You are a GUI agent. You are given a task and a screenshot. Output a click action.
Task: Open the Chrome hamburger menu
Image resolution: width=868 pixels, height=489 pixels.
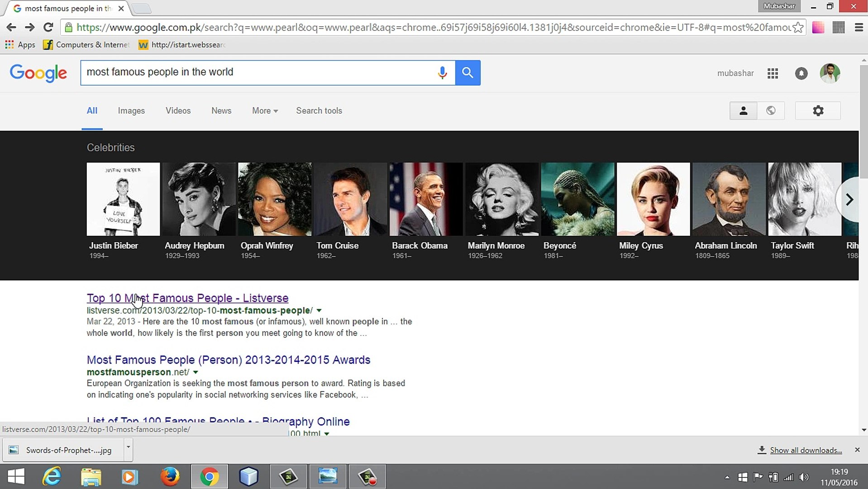pos(858,27)
